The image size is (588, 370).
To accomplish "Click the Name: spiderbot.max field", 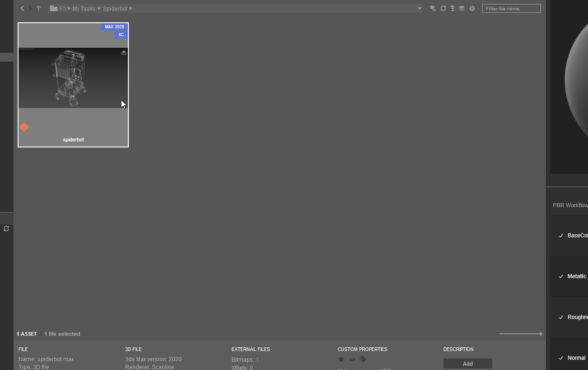I will (46, 359).
